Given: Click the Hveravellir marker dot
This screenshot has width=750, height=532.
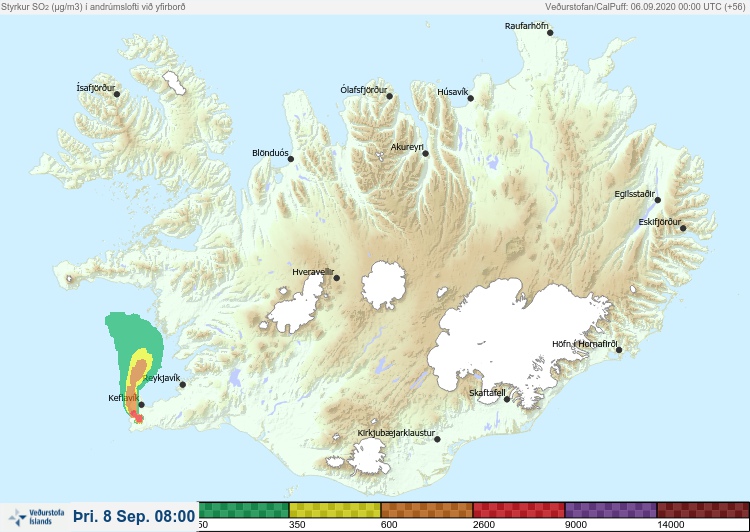Looking at the screenshot, I should (337, 278).
